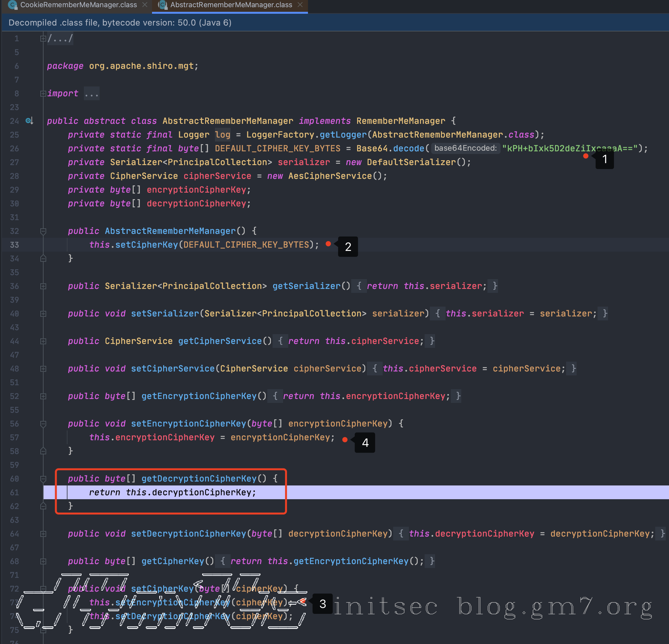Unfold the setSerializer method on line 40
Image resolution: width=669 pixels, height=644 pixels.
[x=43, y=313]
